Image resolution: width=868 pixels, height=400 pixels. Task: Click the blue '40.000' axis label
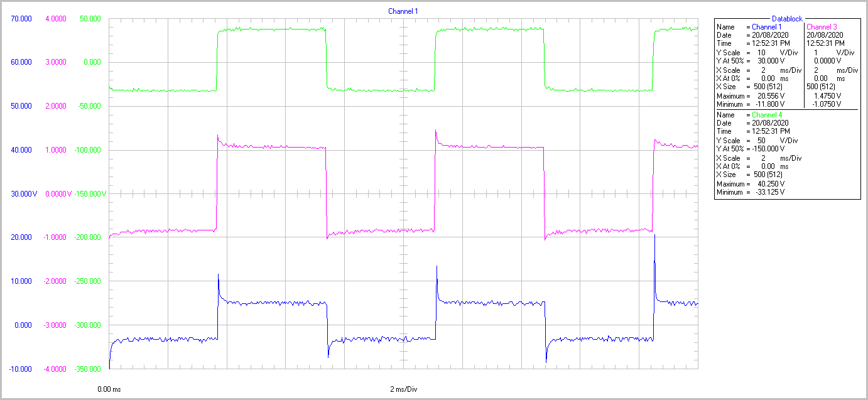click(x=21, y=150)
